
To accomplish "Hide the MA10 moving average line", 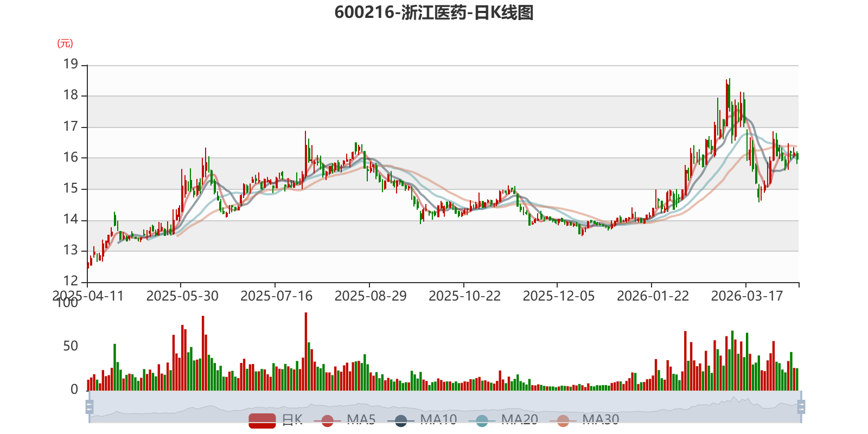I will pos(422,420).
